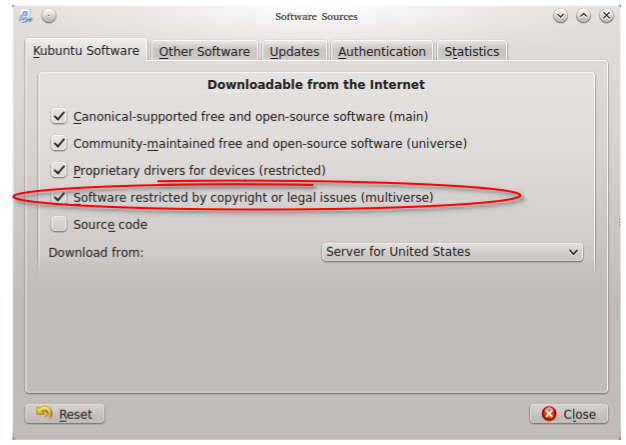Click the Software Sources title bar text
Screen dimensions: 626x445
point(316,16)
